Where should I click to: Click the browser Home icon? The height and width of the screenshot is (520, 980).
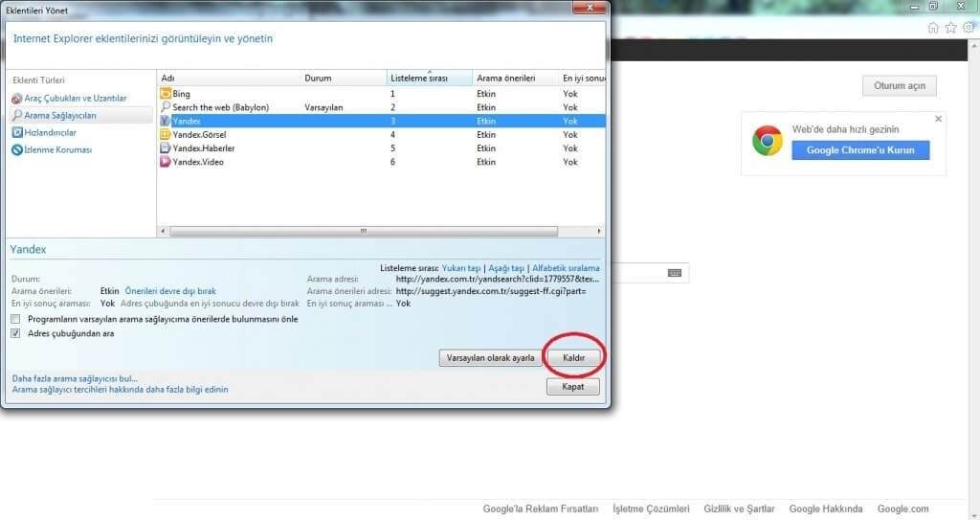pos(933,28)
